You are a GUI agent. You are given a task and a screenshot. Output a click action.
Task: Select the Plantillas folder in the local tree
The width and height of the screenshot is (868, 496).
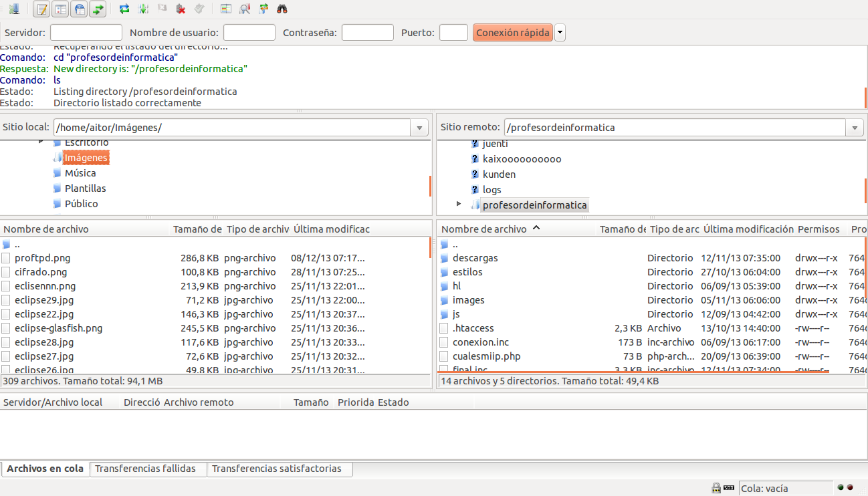coord(85,189)
